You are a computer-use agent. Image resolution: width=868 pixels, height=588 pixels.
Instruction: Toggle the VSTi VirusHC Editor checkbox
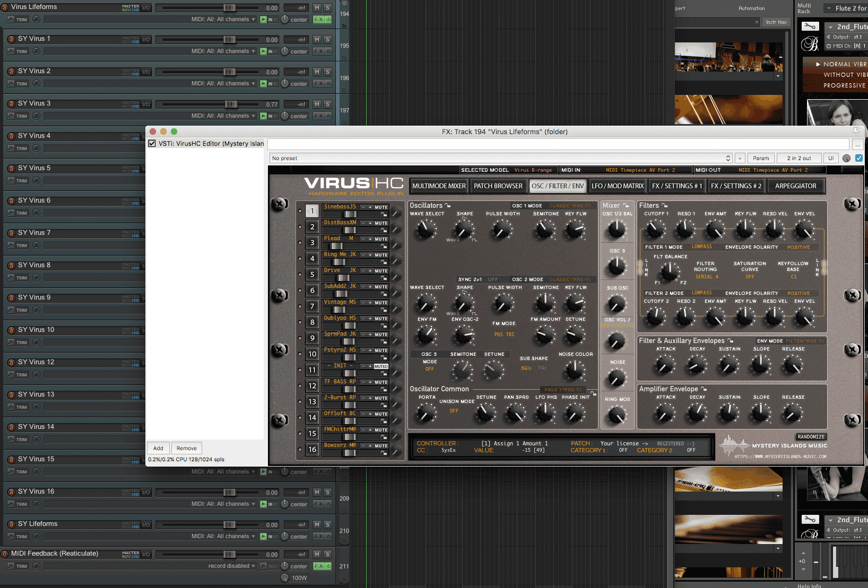pos(152,144)
